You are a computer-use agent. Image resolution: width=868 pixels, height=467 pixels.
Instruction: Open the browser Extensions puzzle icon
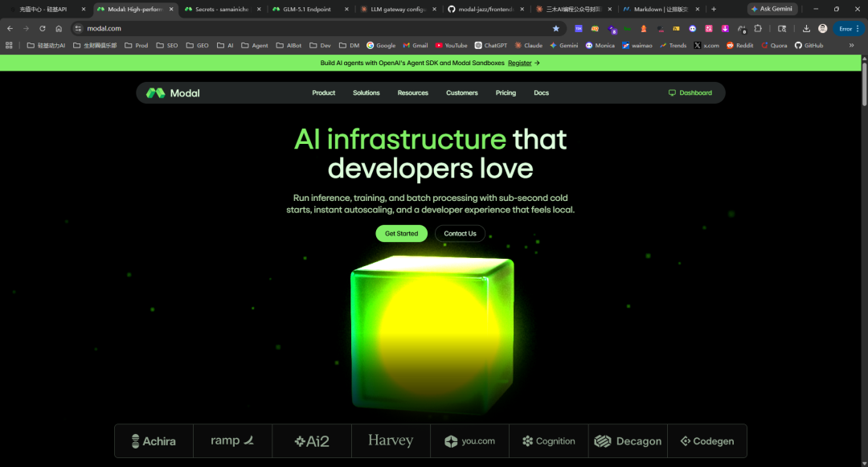pyautogui.click(x=757, y=28)
